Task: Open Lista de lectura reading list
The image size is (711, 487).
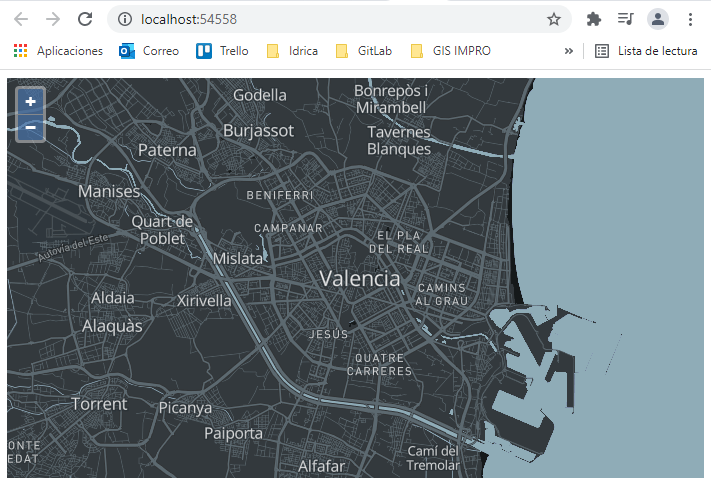Action: [647, 51]
